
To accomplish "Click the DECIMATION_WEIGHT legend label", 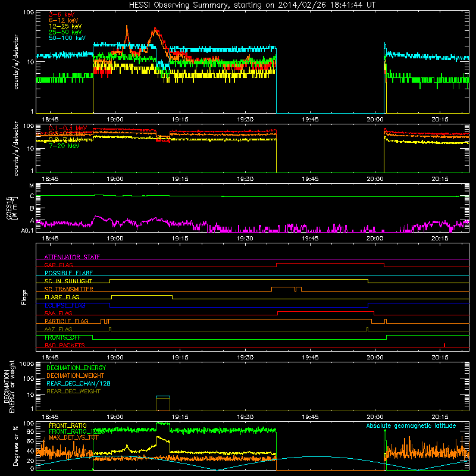I will click(x=76, y=375).
